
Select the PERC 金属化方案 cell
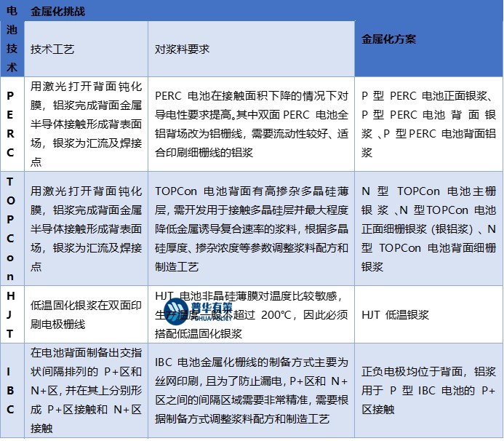(428, 124)
